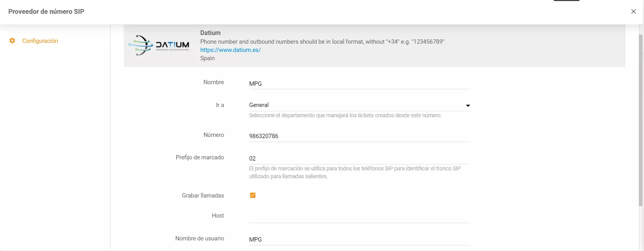This screenshot has width=644, height=251.
Task: Uncheck the Grabar llamadas checkbox
Action: 253,196
